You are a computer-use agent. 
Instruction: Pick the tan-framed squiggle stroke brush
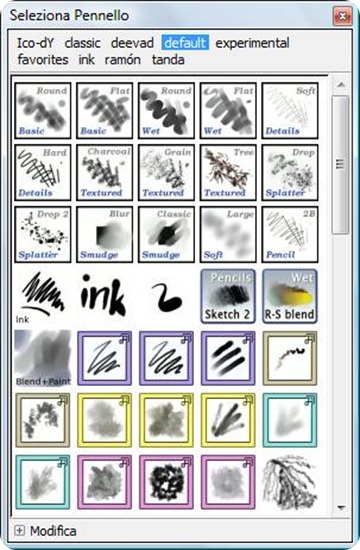[290, 358]
